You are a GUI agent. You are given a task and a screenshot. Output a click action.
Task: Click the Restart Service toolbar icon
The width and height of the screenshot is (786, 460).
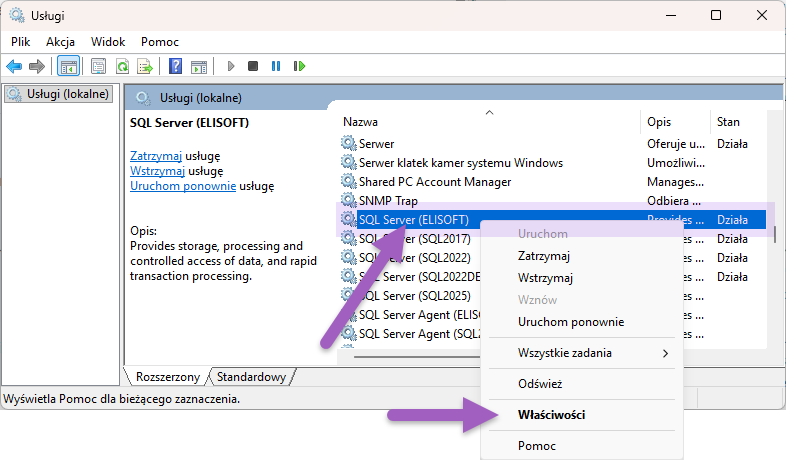tap(299, 66)
